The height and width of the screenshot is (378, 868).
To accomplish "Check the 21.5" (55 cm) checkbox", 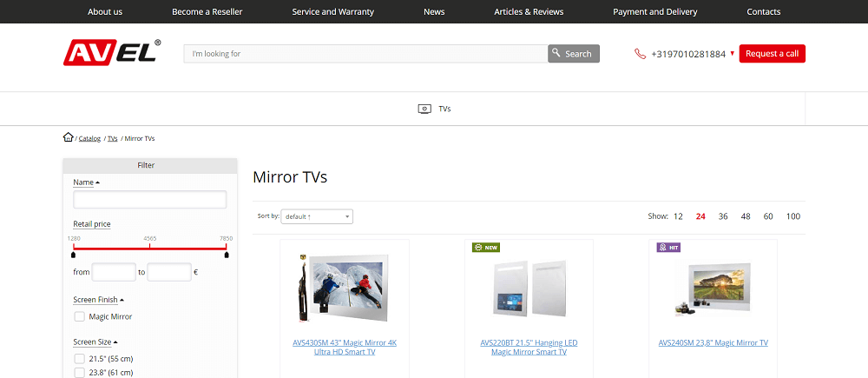I will [x=79, y=359].
